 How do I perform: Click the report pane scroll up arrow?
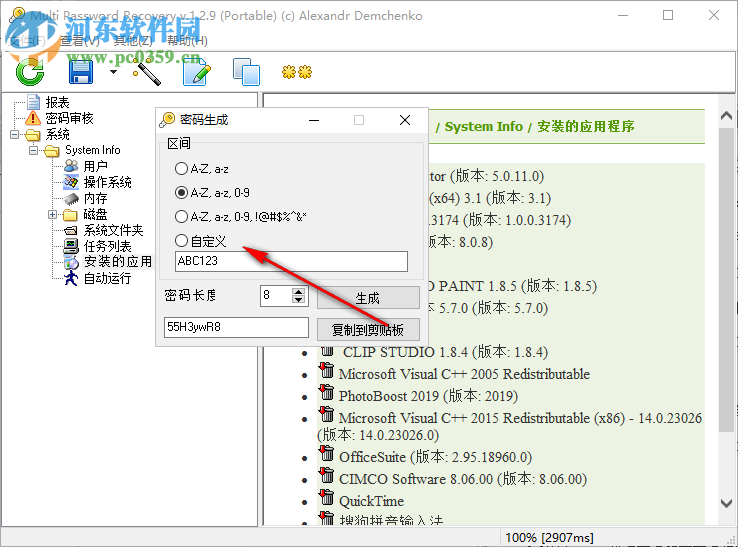[x=726, y=115]
